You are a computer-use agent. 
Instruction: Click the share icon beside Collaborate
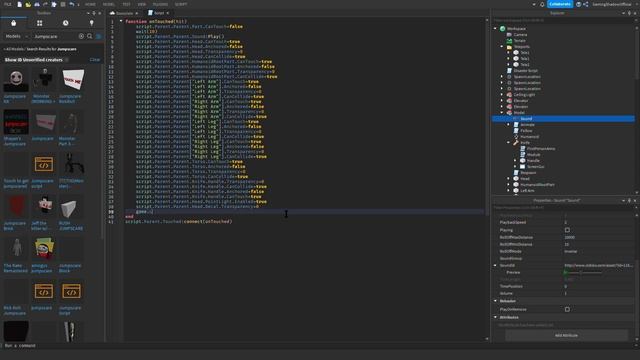click(x=586, y=4)
